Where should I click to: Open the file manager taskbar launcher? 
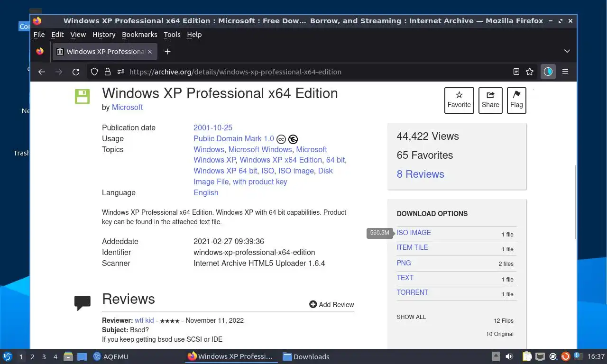[x=68, y=356]
